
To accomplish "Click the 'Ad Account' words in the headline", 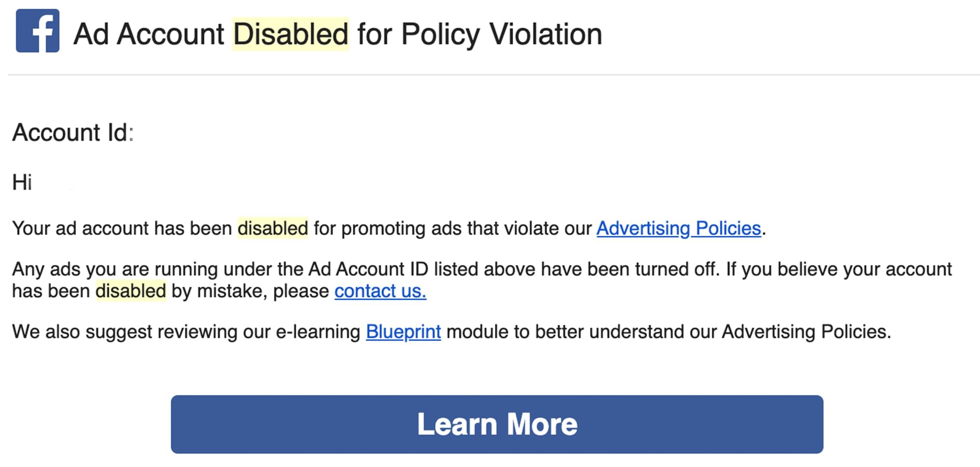I will 149,34.
